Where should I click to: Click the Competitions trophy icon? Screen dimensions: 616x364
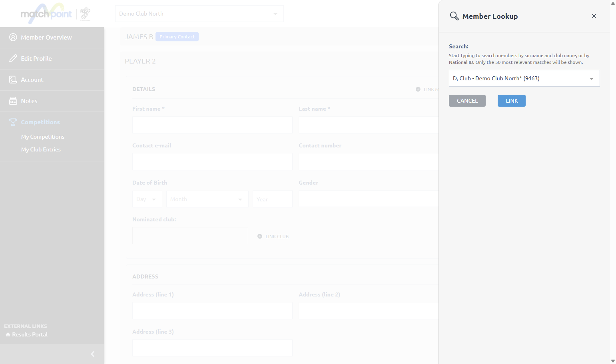click(x=13, y=122)
